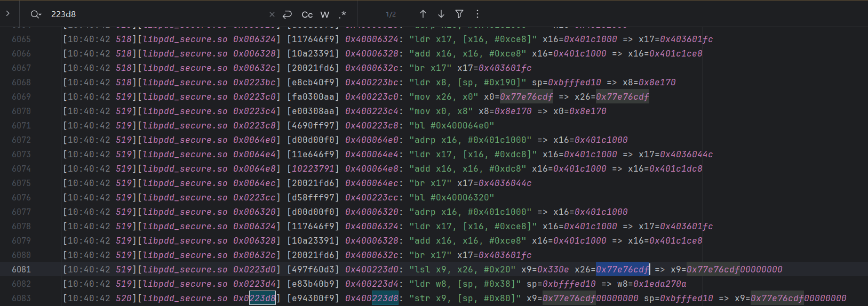This screenshot has width=868, height=306.
Task: Open the search filter options
Action: [459, 14]
